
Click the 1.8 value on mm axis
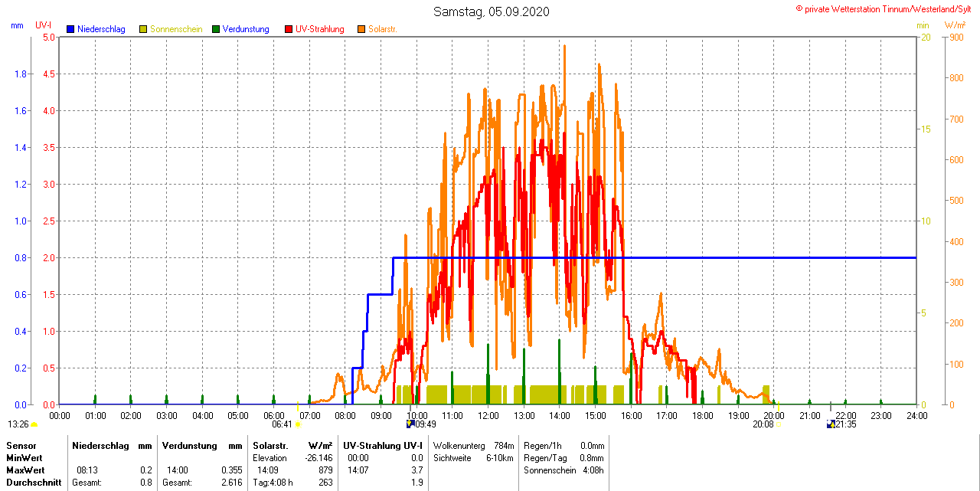(x=20, y=74)
